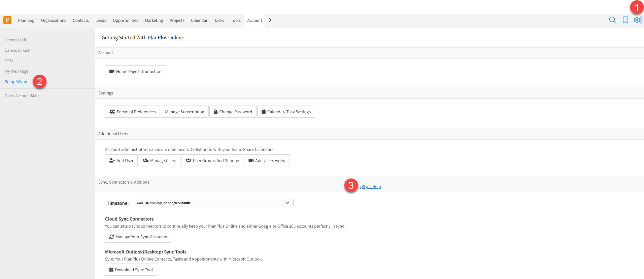Open the Projects tab
Viewport: 644px width, 279px height.
[x=177, y=21]
